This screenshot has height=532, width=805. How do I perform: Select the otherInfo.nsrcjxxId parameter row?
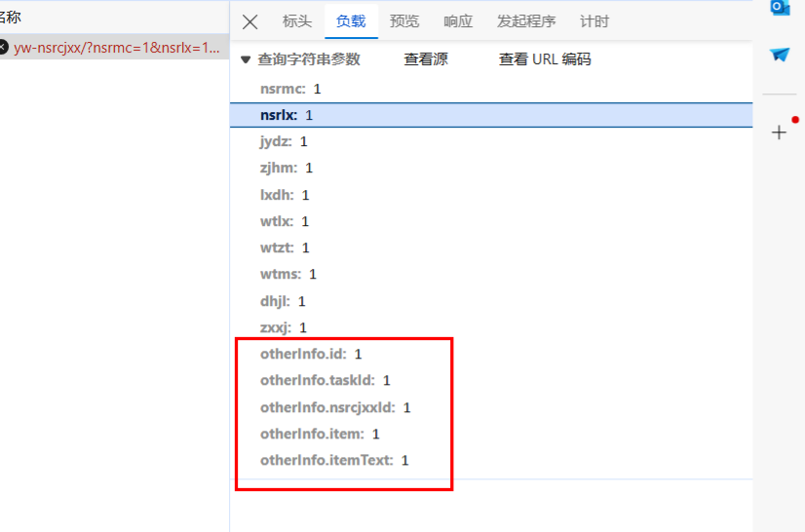491,407
